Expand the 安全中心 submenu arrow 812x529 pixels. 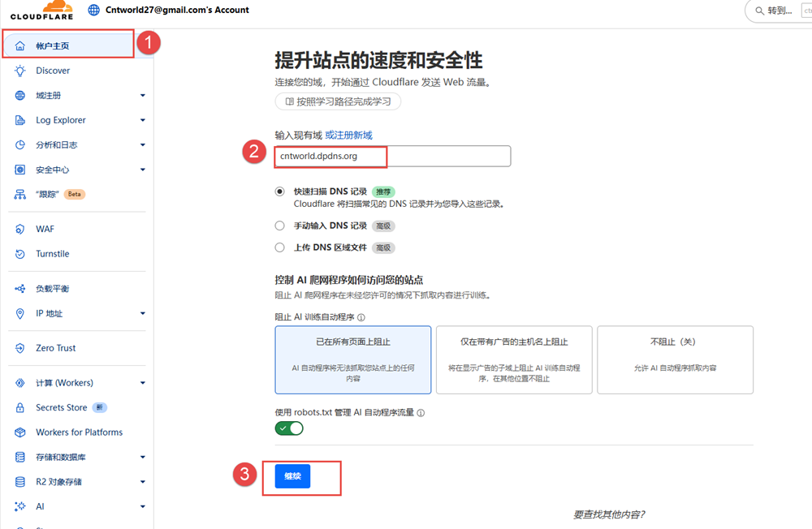[x=142, y=170]
